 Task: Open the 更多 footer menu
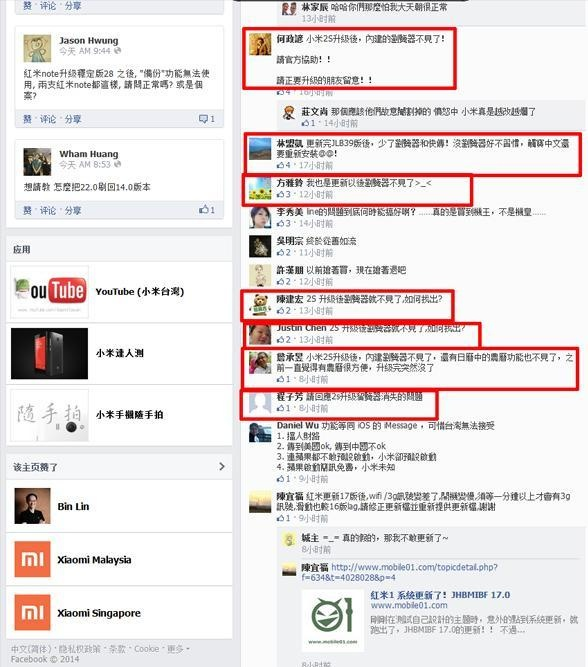178,649
